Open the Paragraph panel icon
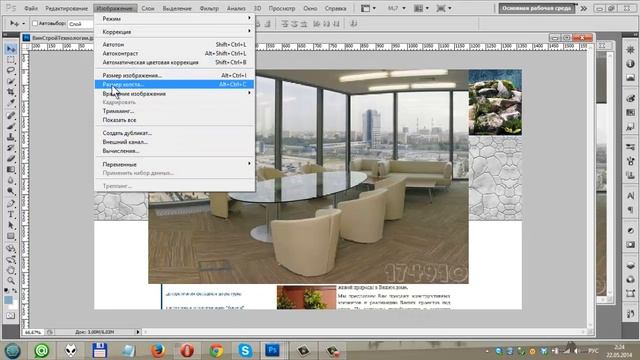The image size is (640, 360). (631, 210)
